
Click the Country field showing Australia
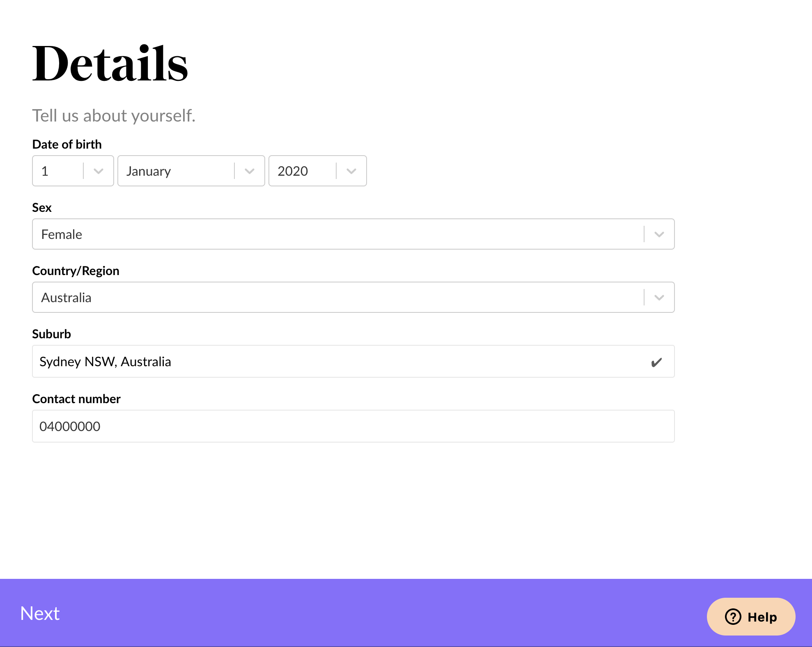click(x=353, y=297)
